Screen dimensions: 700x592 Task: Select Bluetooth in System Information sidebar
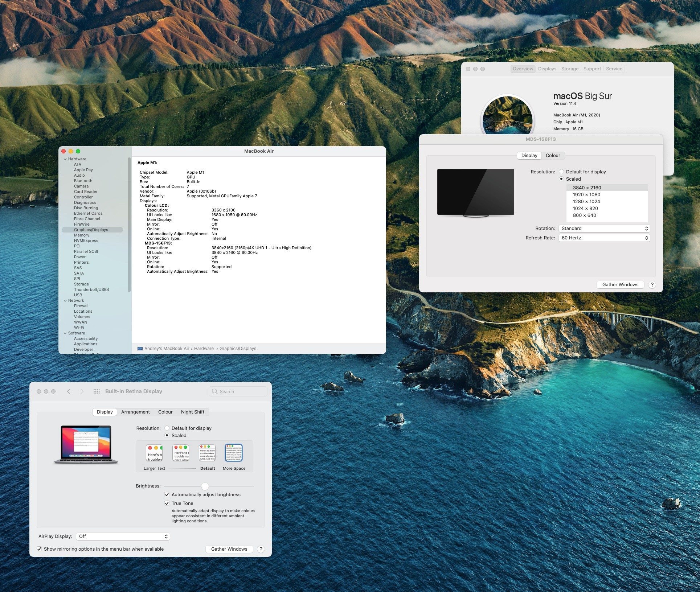(x=83, y=181)
